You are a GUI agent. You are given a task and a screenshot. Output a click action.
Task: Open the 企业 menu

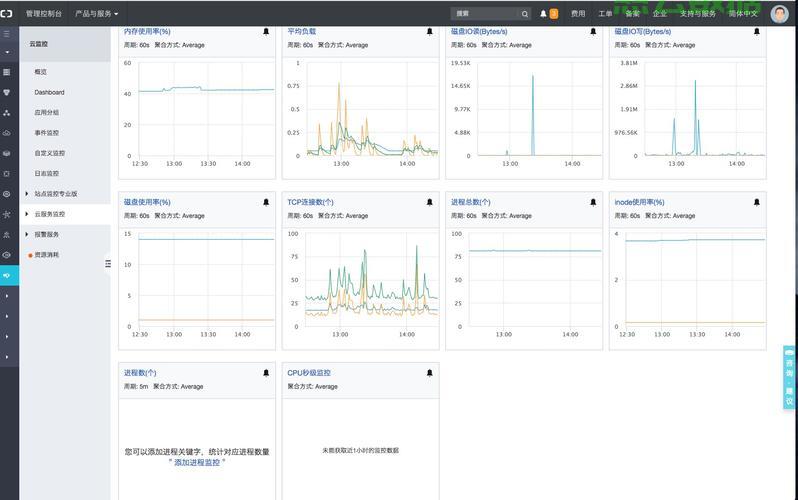[x=660, y=14]
